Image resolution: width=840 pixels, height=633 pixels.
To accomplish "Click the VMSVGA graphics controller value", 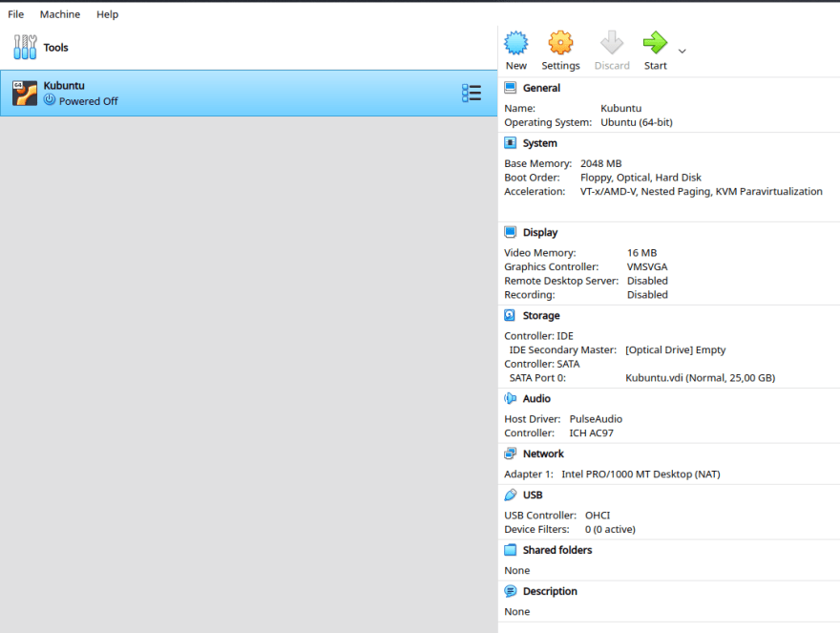I will coord(647,267).
